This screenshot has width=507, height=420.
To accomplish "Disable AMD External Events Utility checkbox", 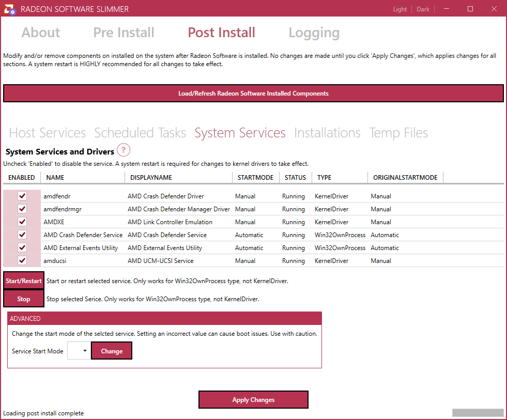I will [x=22, y=247].
